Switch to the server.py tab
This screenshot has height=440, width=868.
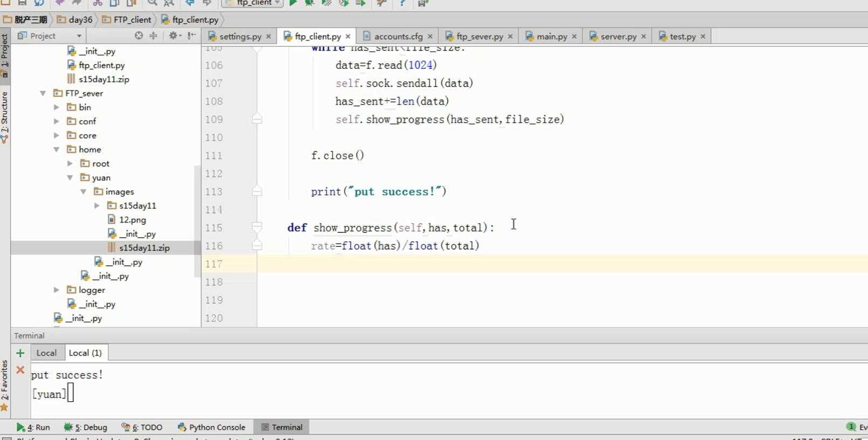618,37
